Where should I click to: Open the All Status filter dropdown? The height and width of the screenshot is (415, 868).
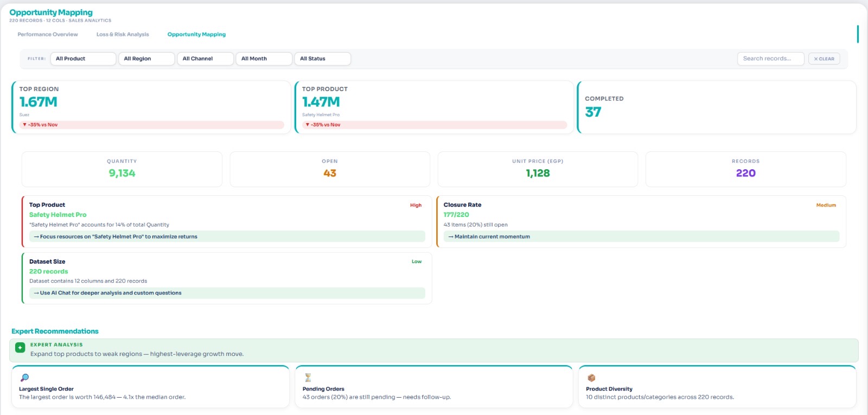click(x=322, y=59)
